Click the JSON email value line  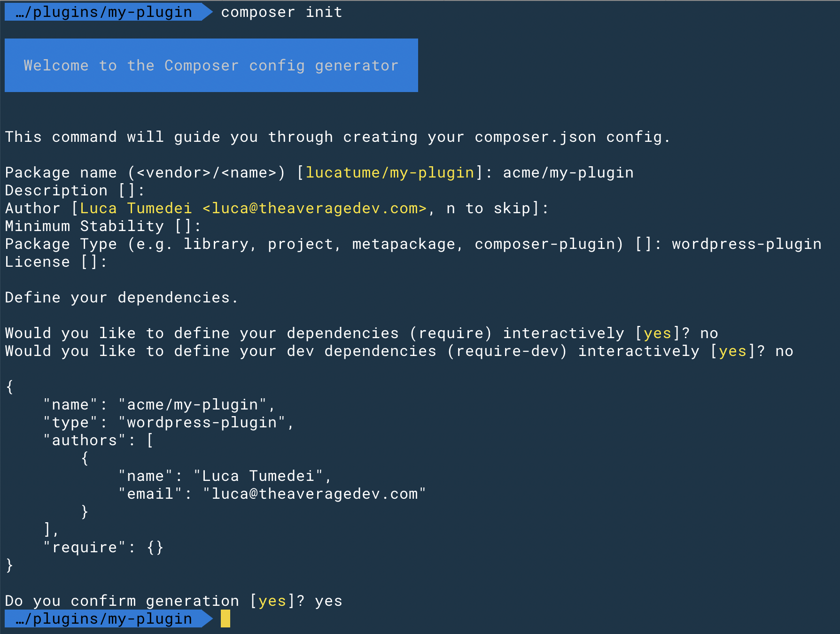pyautogui.click(x=272, y=494)
